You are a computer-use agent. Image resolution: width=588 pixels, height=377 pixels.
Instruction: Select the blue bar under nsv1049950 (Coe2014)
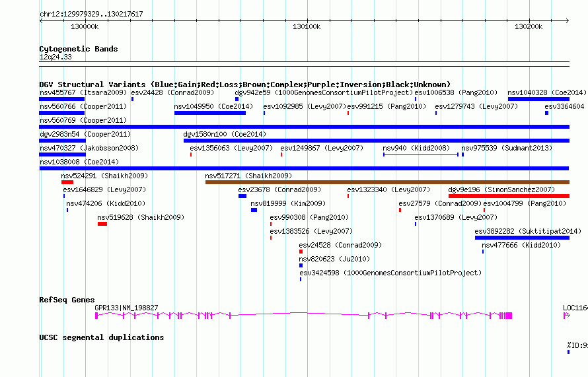point(210,113)
